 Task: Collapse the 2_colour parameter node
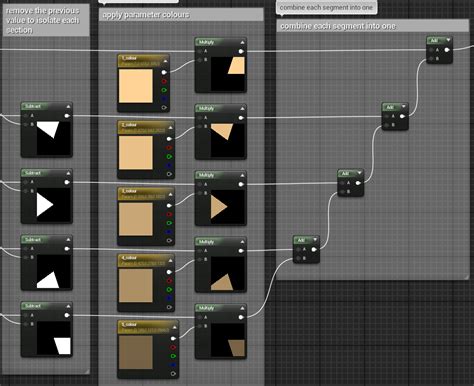pyautogui.click(x=170, y=127)
